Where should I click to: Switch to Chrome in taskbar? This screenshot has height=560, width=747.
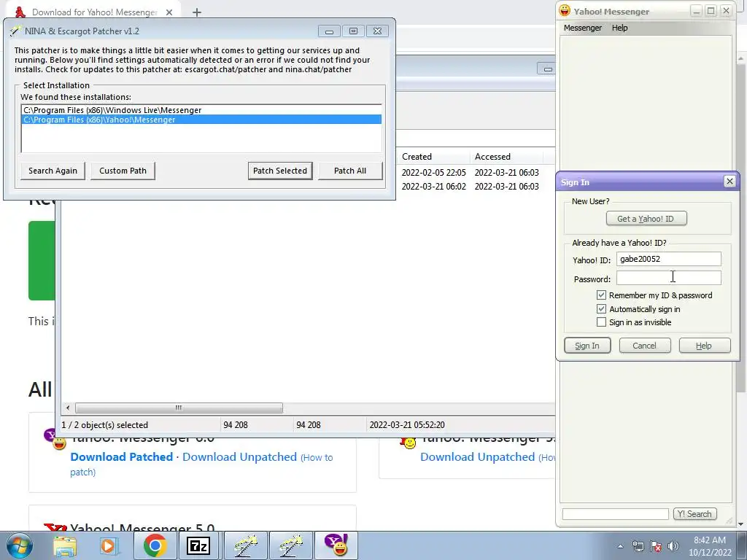tap(155, 545)
